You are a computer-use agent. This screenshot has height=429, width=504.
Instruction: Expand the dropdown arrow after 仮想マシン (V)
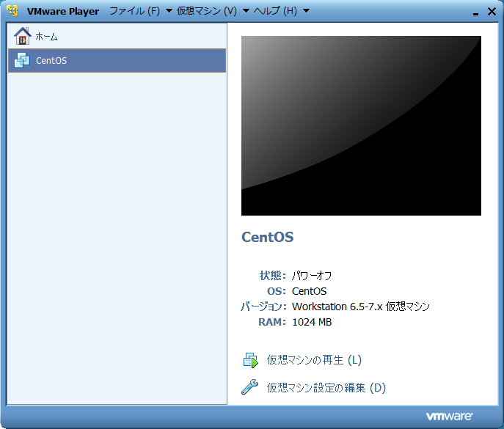coord(246,11)
